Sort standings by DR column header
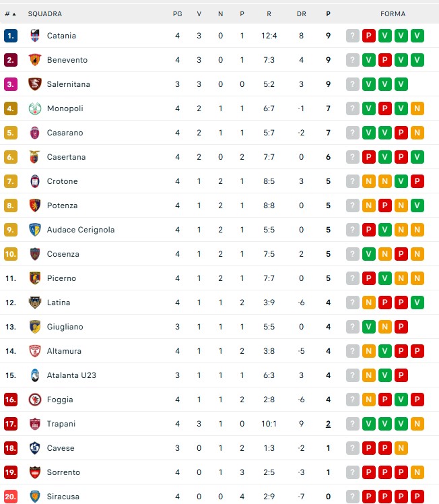Screen dimensions: 439x504 click(x=301, y=14)
